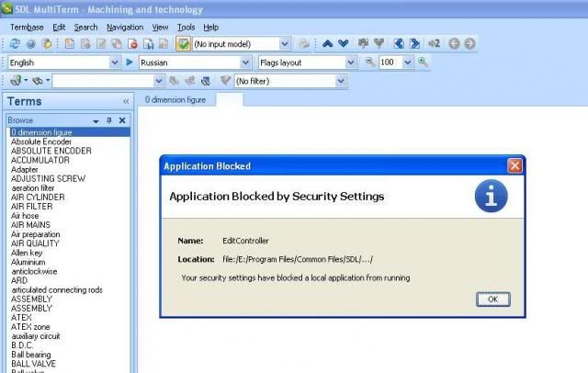This screenshot has width=588, height=373.
Task: Select 'articulated connecting rods' term
Action: tap(57, 289)
